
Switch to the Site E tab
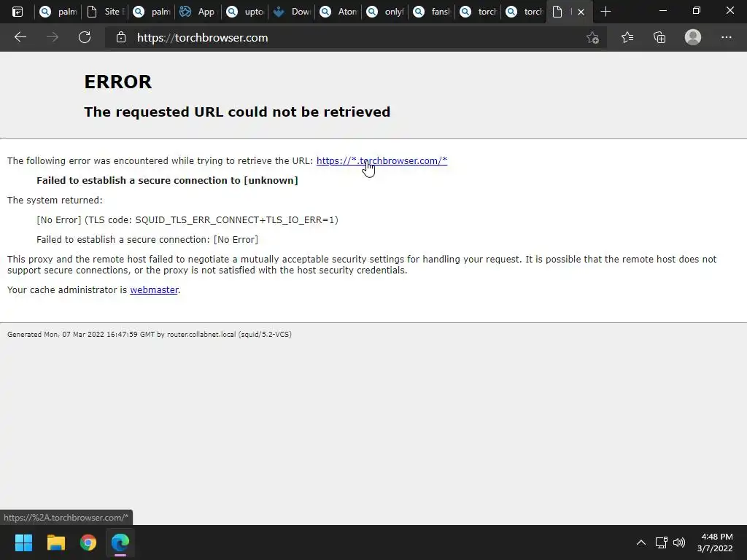[104, 12]
